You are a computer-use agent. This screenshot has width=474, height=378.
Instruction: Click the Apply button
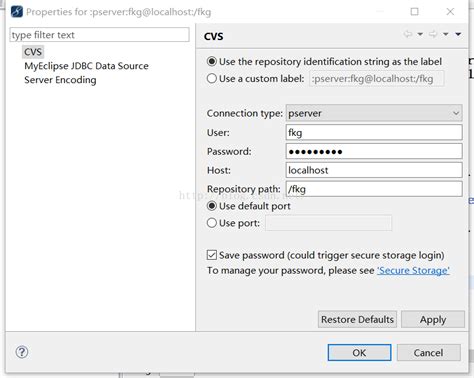[433, 319]
